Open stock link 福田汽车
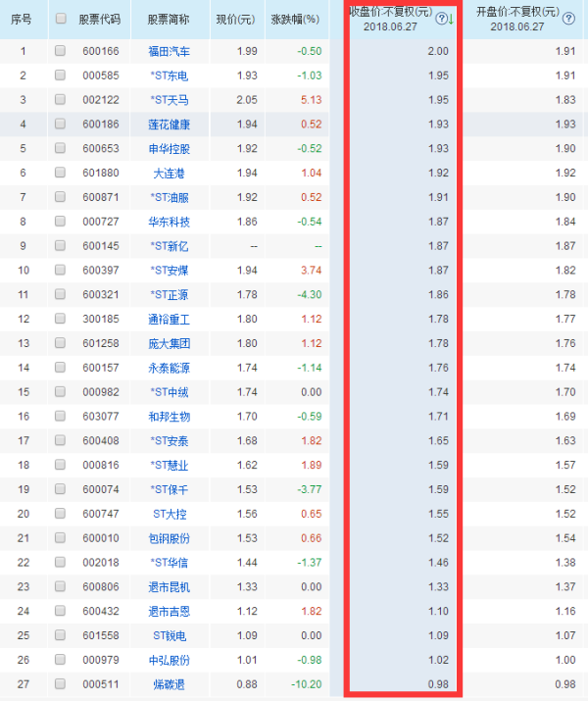 pos(169,51)
